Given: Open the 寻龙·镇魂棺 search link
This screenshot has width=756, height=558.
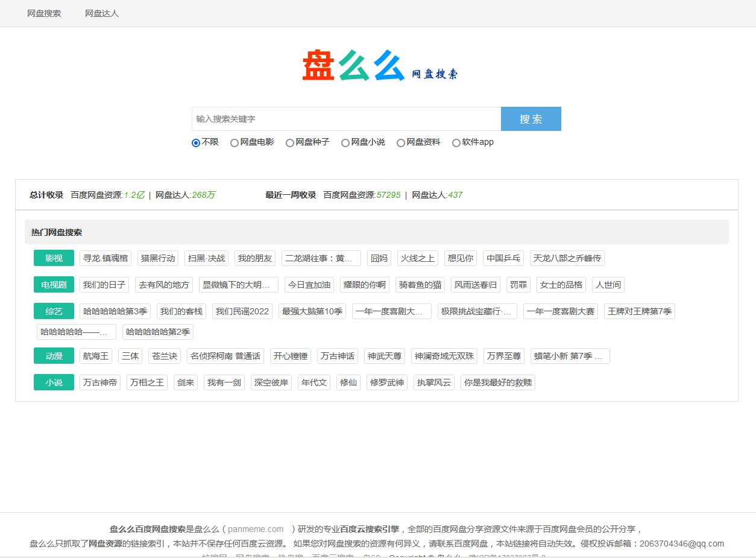Looking at the screenshot, I should pyautogui.click(x=106, y=258).
